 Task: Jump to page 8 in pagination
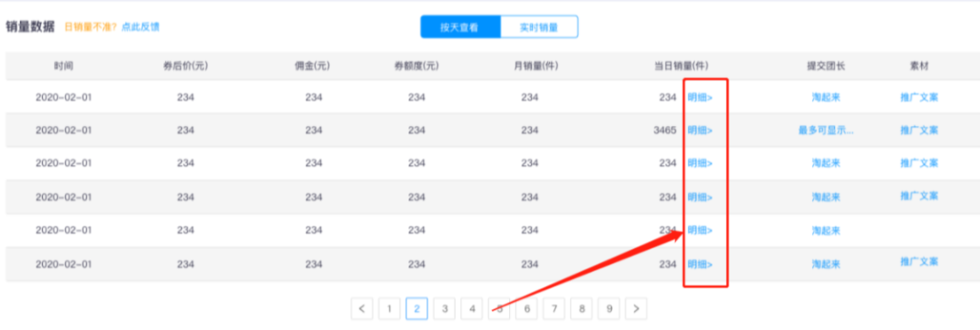582,308
